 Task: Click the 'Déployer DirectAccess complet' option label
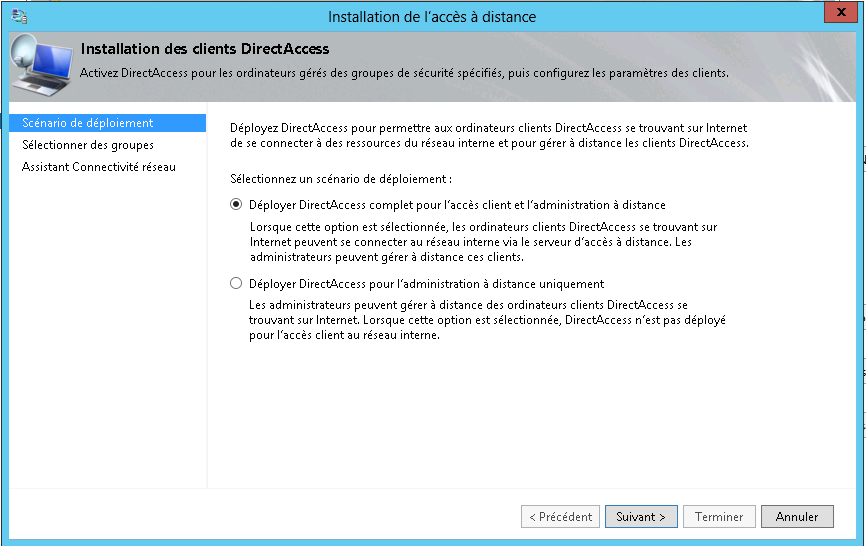pyautogui.click(x=457, y=205)
